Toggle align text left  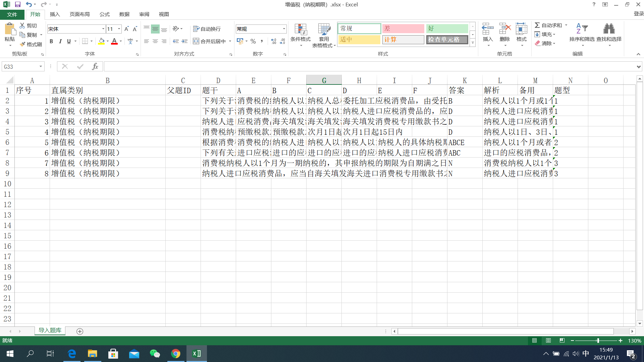coord(147,41)
